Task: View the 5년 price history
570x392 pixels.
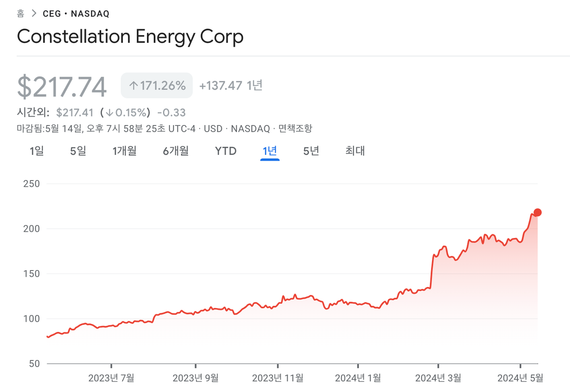Action: click(x=311, y=151)
